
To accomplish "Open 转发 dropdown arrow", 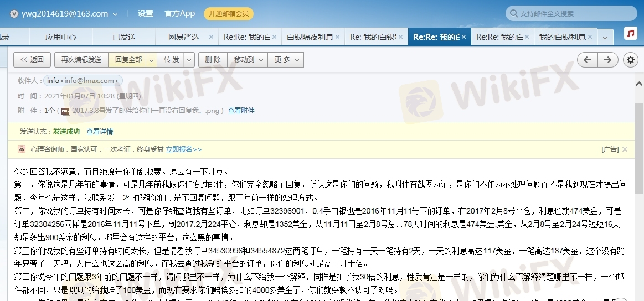I will click(x=189, y=60).
